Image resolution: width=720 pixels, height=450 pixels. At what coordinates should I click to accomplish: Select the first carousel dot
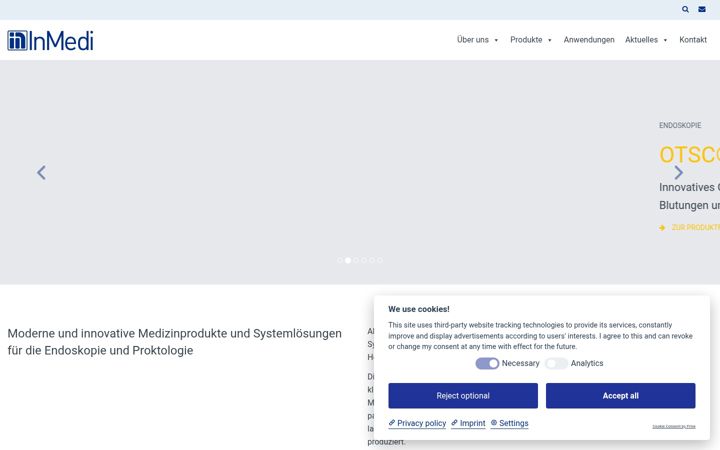(340, 260)
